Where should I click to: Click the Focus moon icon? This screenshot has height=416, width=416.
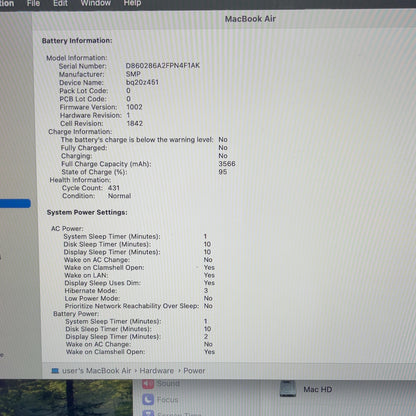click(148, 399)
